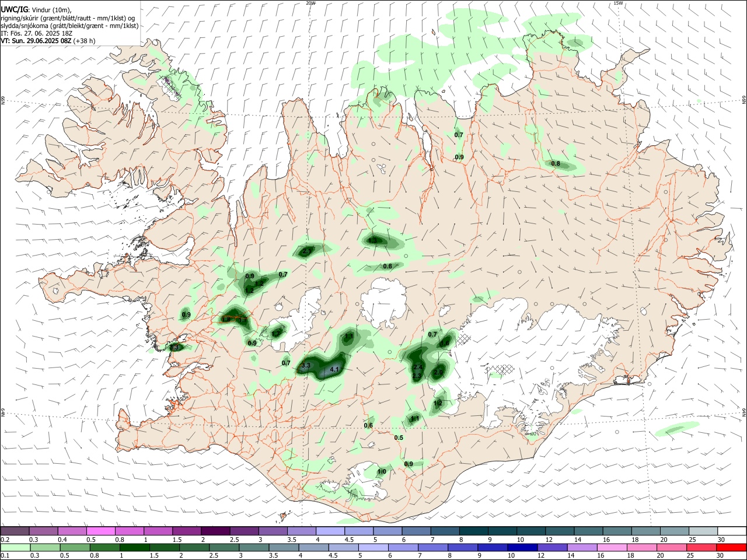Image resolution: width=747 pixels, height=560 pixels.
Task: Click the dusky purple 0.2 snow legend swatch
Action: [15, 531]
